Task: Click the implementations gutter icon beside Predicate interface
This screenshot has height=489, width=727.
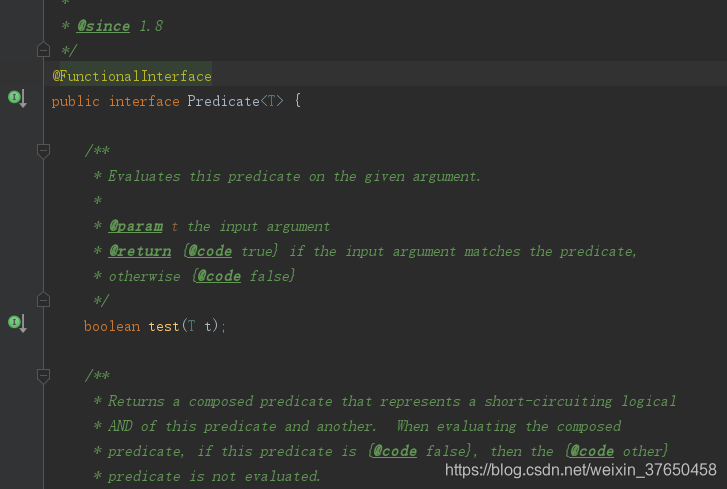Action: [x=17, y=98]
